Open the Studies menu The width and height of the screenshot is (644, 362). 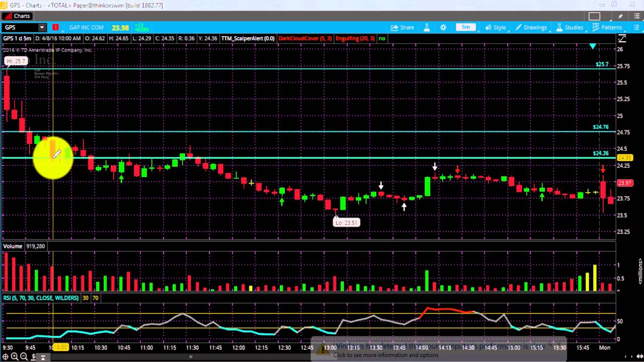[x=570, y=27]
